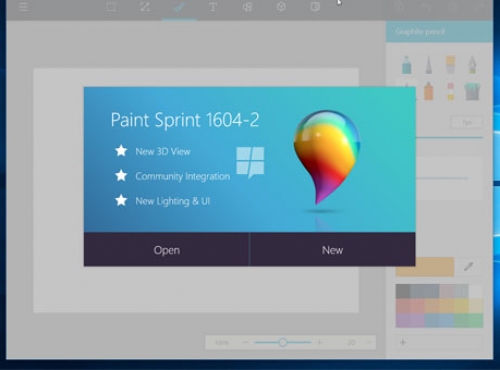Adjust the brush thickness slider
Screen dimensions: 500x370
(x=449, y=137)
